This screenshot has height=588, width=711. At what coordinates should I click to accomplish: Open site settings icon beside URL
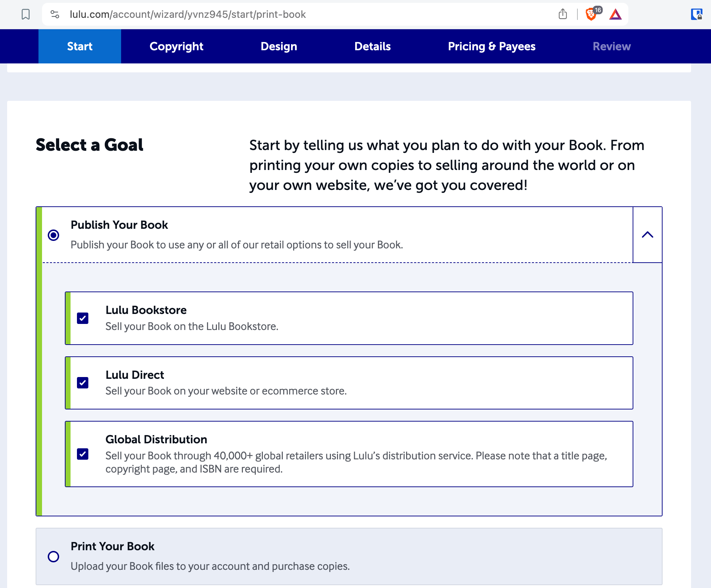(55, 14)
